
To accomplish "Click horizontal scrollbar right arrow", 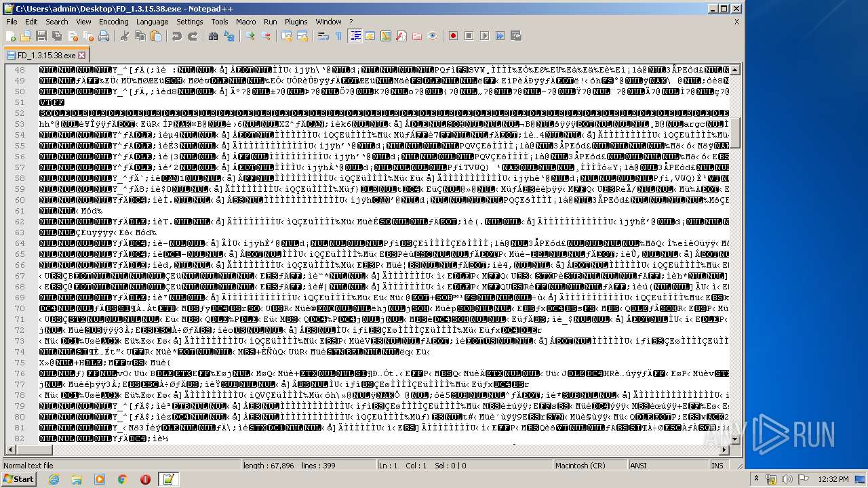I will [x=724, y=450].
